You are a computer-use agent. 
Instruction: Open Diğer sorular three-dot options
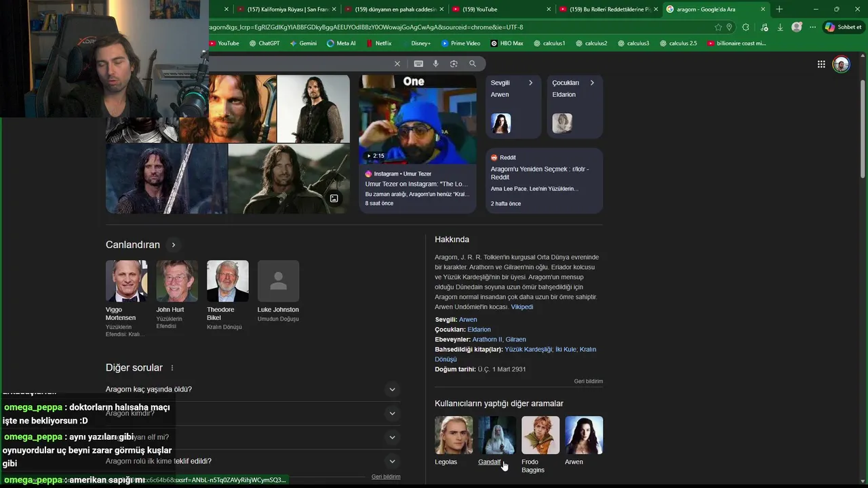pos(172,368)
